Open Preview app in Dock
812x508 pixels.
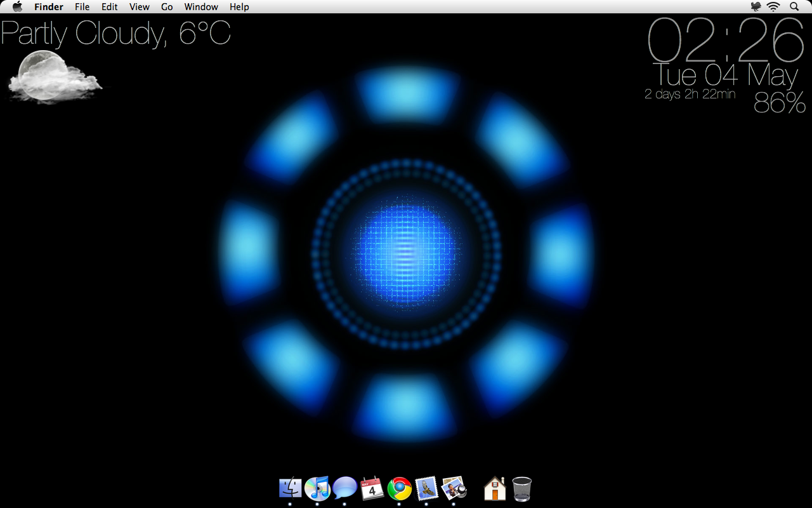[x=454, y=488]
